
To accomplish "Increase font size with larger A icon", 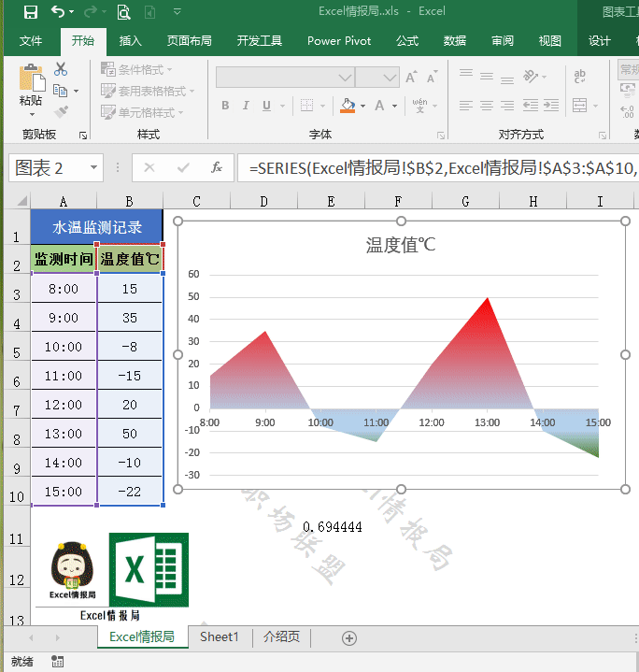I will pyautogui.click(x=412, y=78).
